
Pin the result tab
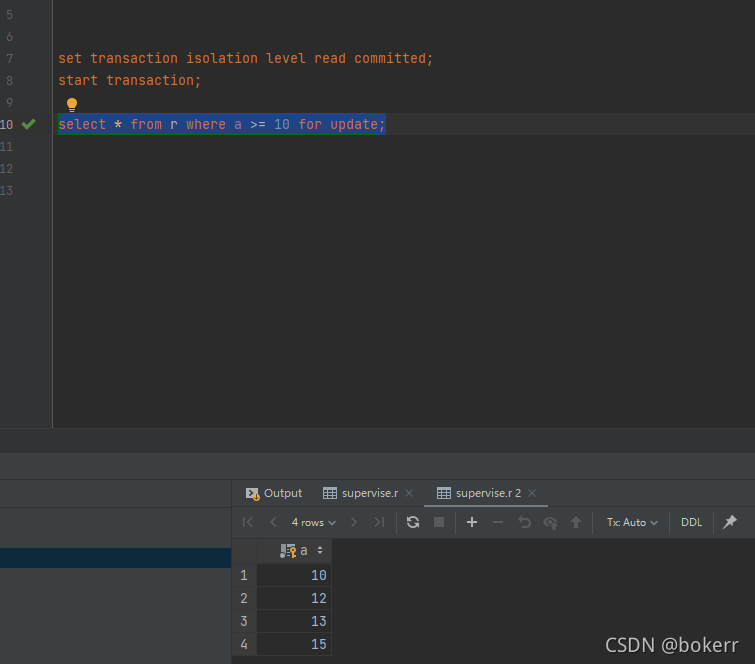click(730, 521)
